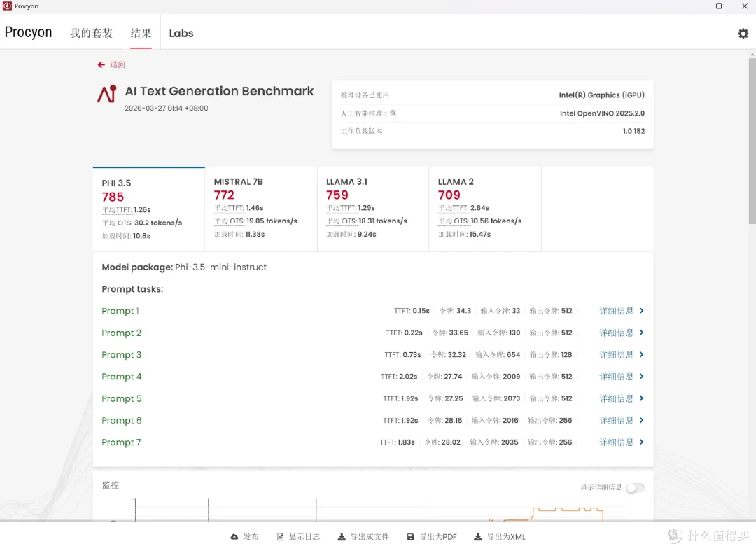Select the LLAMA 3.1 score tab
The height and width of the screenshot is (551, 756).
pos(372,209)
